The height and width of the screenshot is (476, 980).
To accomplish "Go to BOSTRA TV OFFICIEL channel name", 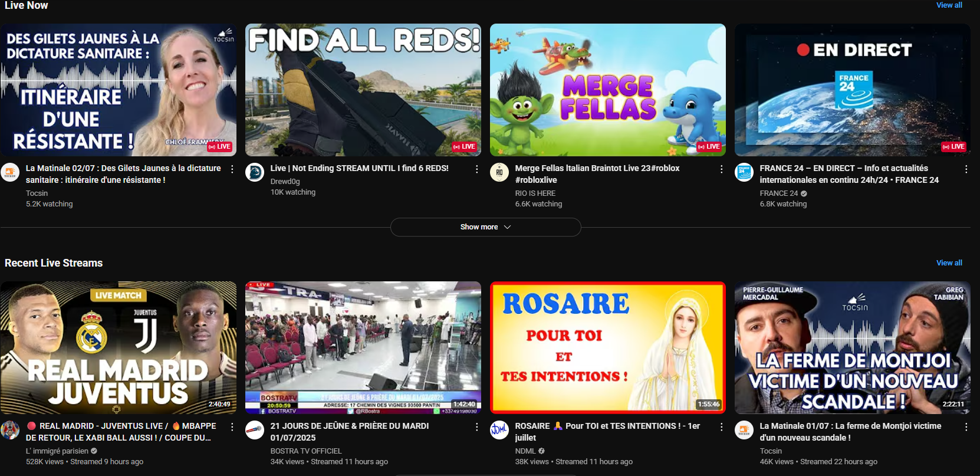I will point(306,451).
